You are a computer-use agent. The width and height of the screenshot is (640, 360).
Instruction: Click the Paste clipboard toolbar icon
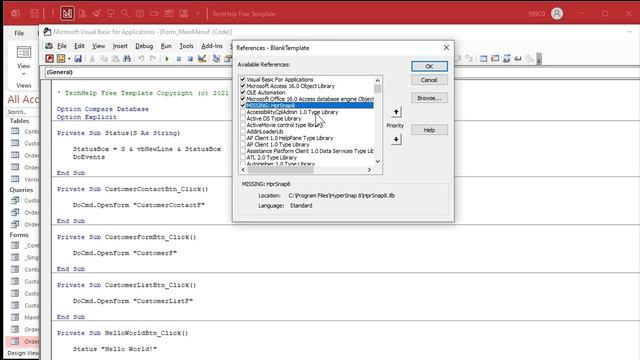116,59
